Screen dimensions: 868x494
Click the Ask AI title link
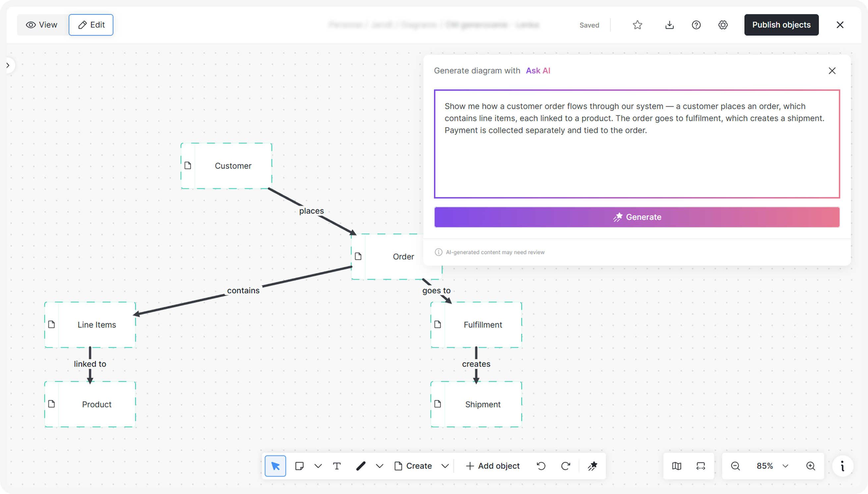(x=538, y=71)
